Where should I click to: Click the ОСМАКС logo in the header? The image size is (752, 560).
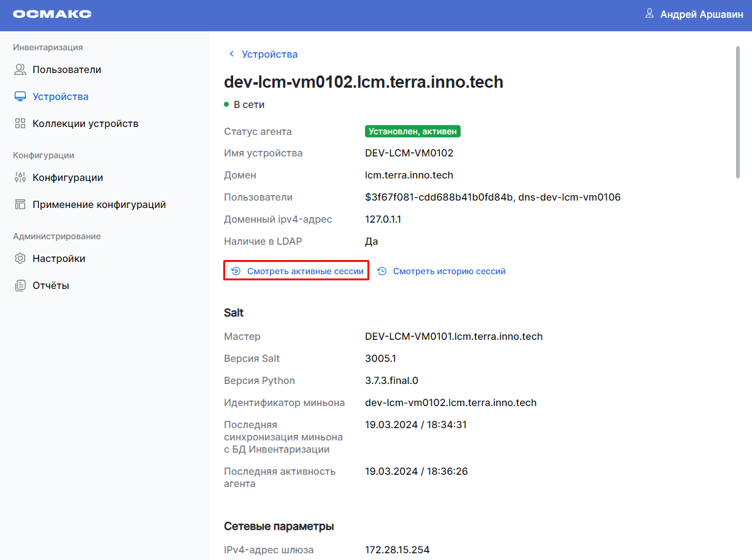[x=52, y=14]
